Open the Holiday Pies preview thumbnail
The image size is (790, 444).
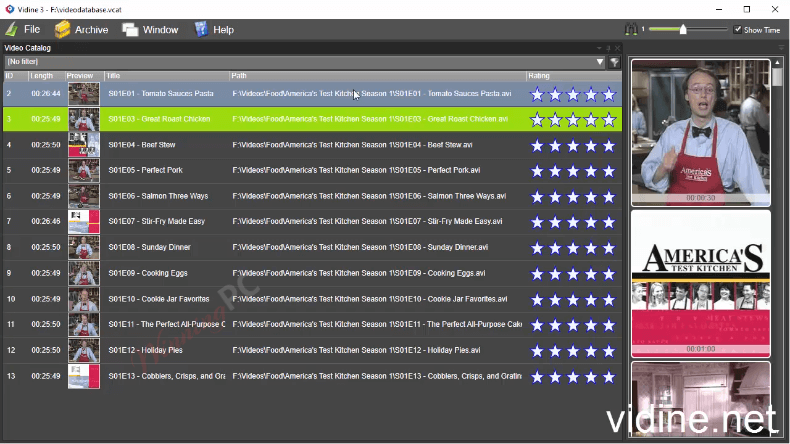pos(84,351)
